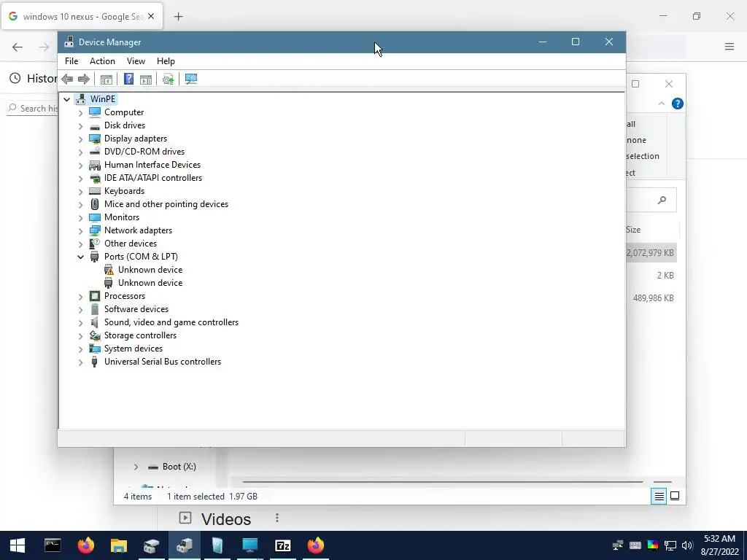Collapse the File Explorer ribbon chevron
The width and height of the screenshot is (747, 560).
661,104
